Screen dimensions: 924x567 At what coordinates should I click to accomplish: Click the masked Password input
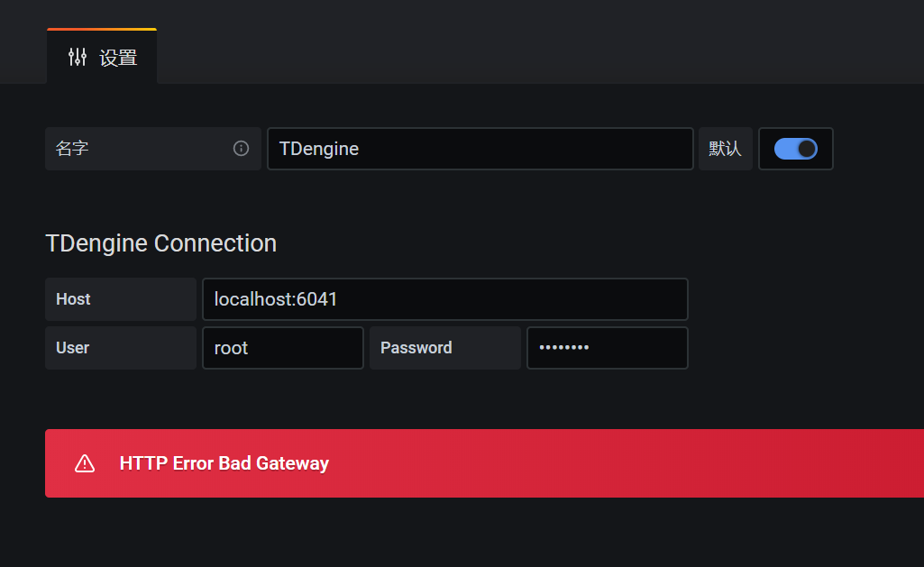pos(607,347)
